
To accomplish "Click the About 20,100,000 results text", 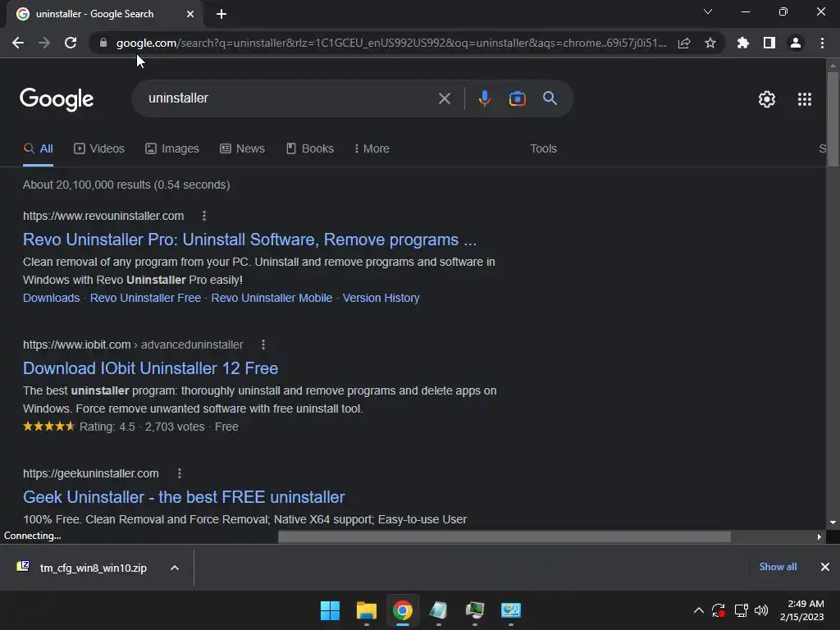I will coord(126,185).
